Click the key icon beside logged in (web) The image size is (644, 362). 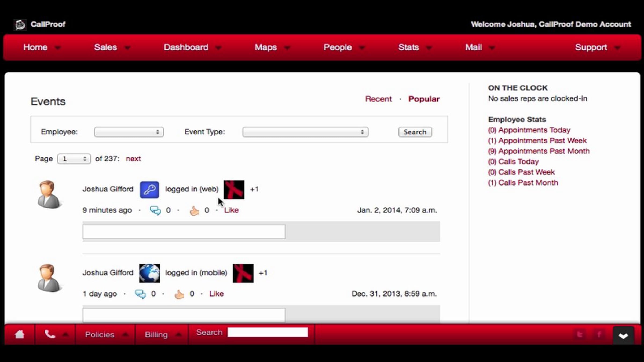pos(149,190)
